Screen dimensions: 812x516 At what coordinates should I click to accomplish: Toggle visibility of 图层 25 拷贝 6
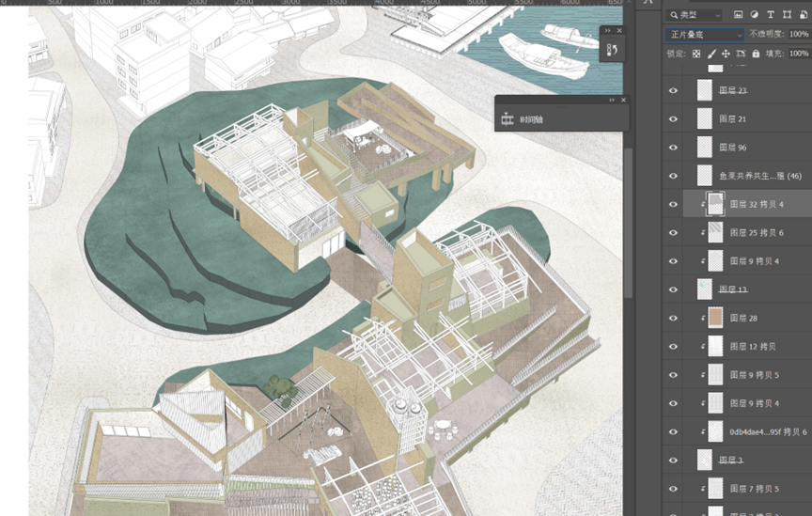click(x=673, y=233)
